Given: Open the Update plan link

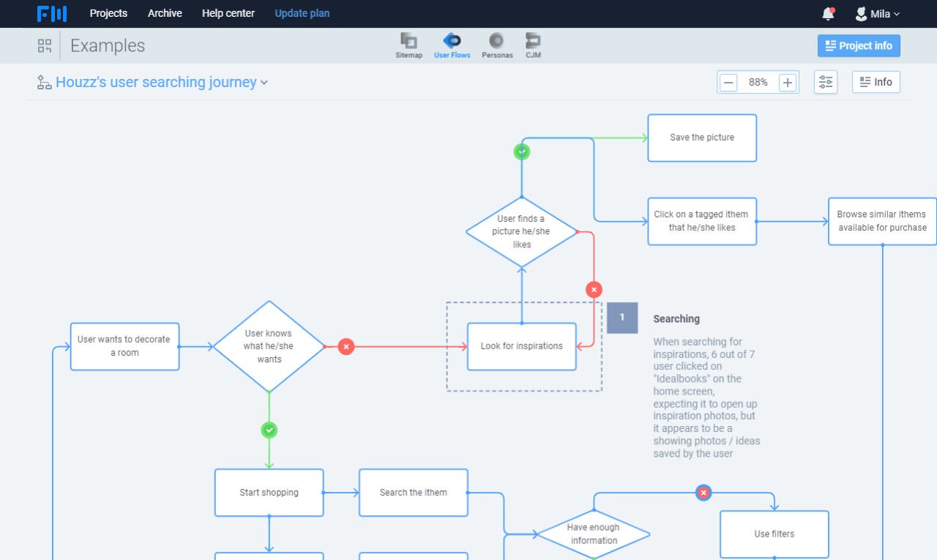Looking at the screenshot, I should 302,13.
